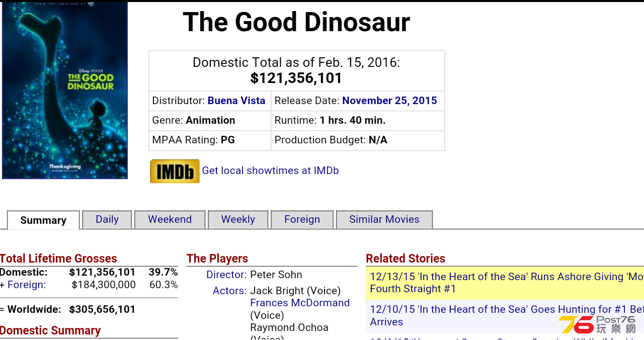Viewport: 644px width, 340px height.
Task: Select the Weekly tab
Action: [x=238, y=220]
